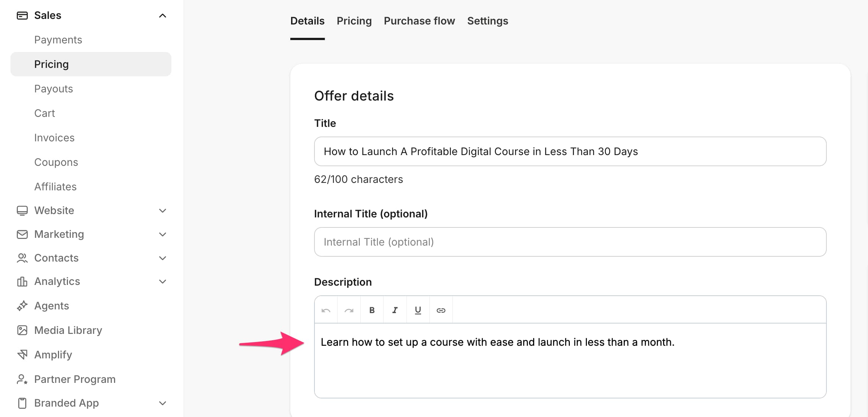Viewport: 868px width, 417px height.
Task: Open the Agents page
Action: [x=52, y=306]
